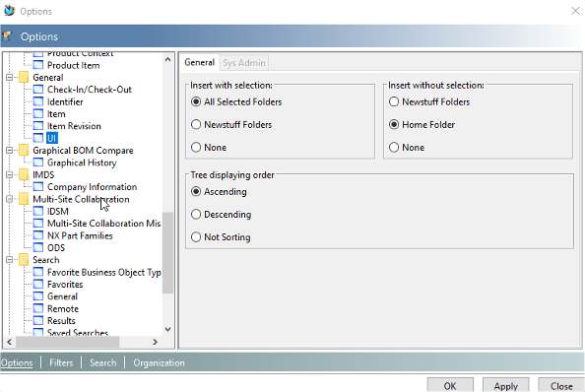Click the tree scroll left arrow

[9, 342]
